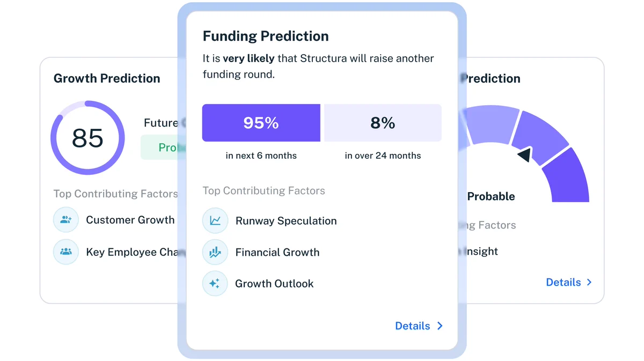Screen dimensions: 644x361
Task: Click the gauge needle pointer arrow
Action: (525, 155)
